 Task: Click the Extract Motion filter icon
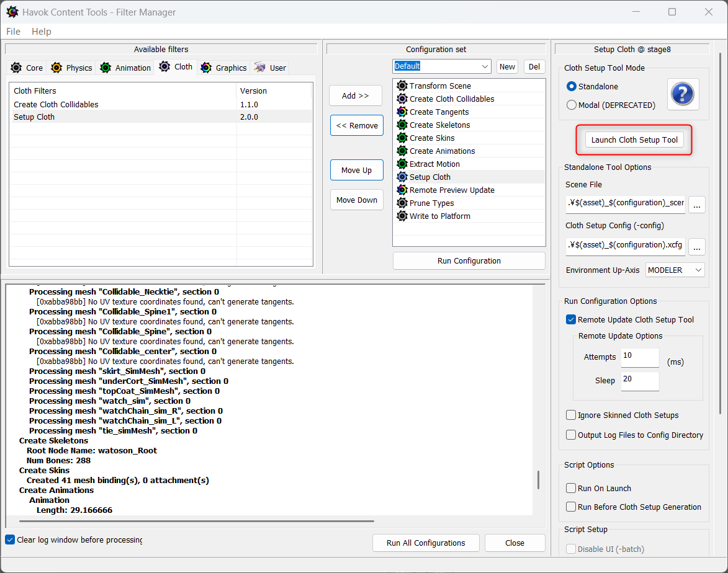[x=402, y=164]
